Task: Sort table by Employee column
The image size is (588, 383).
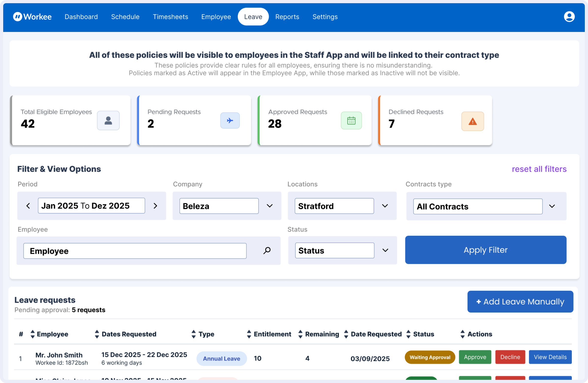Action: [33, 334]
